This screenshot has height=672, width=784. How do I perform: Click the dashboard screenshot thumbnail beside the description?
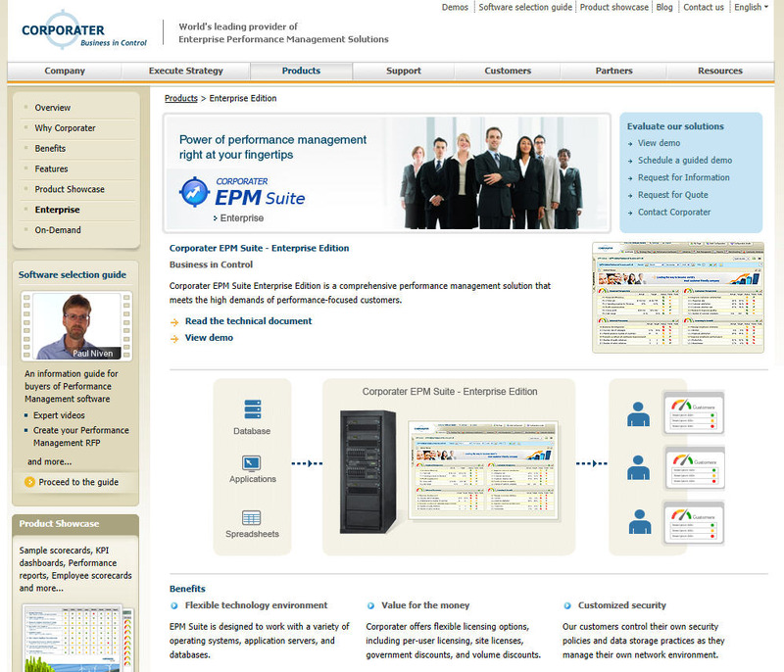coord(678,298)
